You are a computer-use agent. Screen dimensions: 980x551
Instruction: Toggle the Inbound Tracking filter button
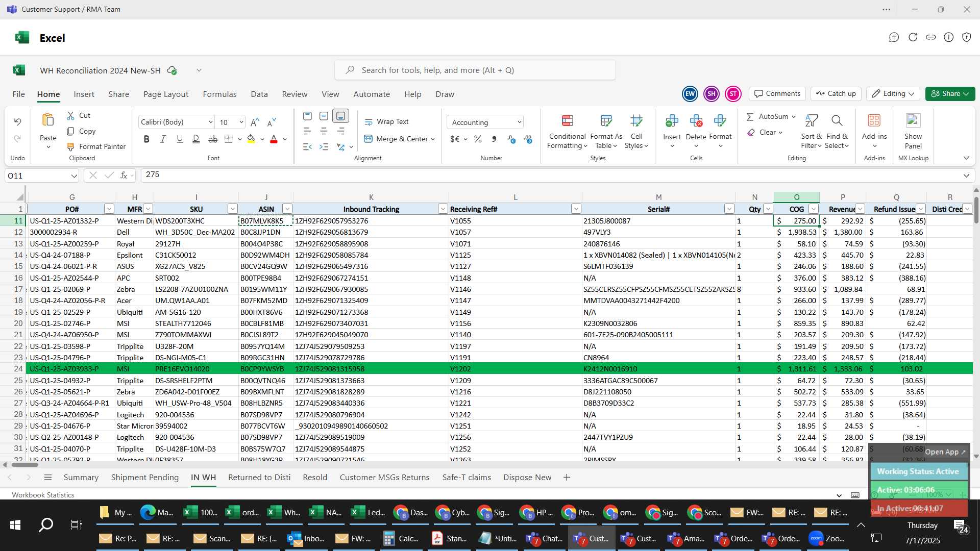pyautogui.click(x=443, y=209)
